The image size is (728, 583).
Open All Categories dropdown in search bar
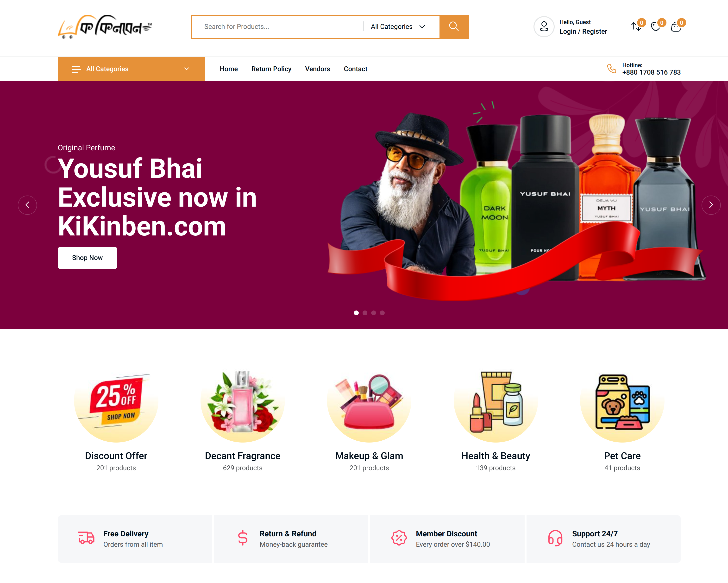point(398,27)
